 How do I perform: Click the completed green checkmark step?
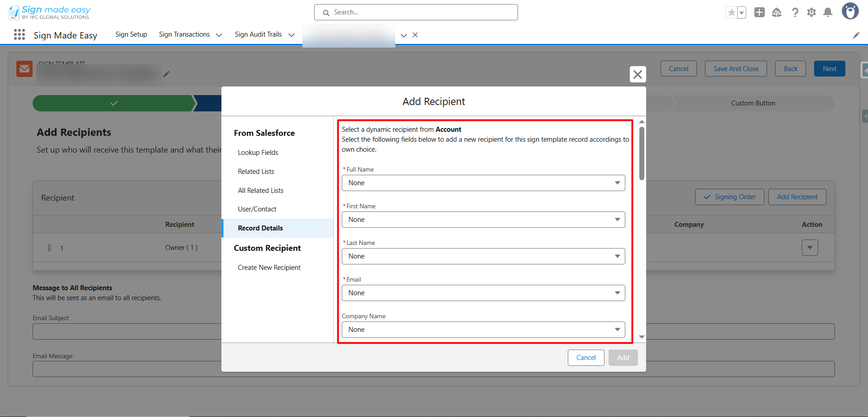tap(114, 103)
